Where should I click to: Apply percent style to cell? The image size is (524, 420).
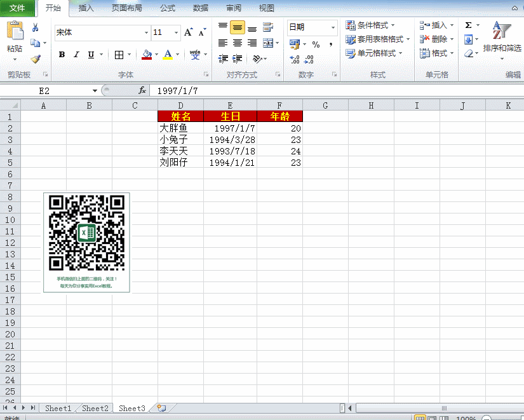point(316,44)
